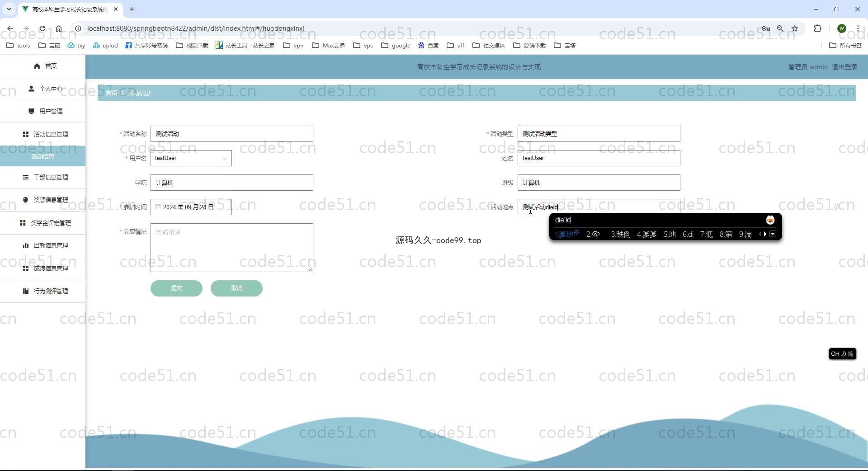Expand 出勤信息管理 sidebar menu

point(43,245)
